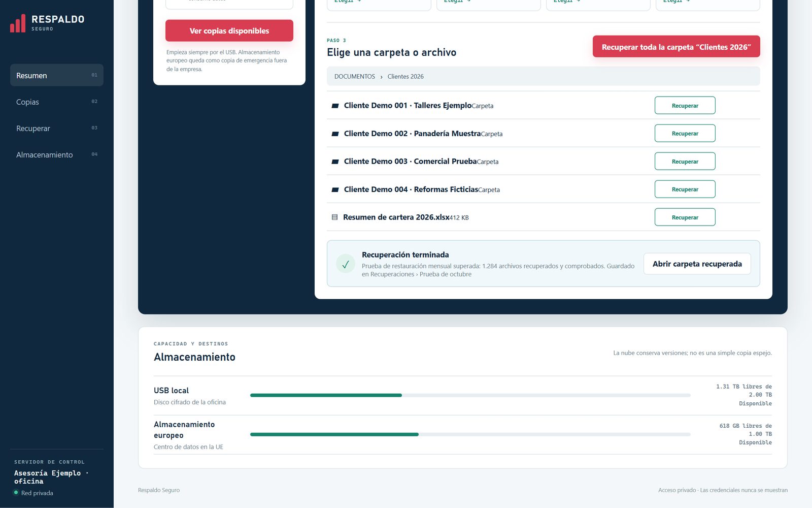Recover the Resumen de cartera 2026.xlsx file
The width and height of the screenshot is (812, 508).
coord(685,217)
